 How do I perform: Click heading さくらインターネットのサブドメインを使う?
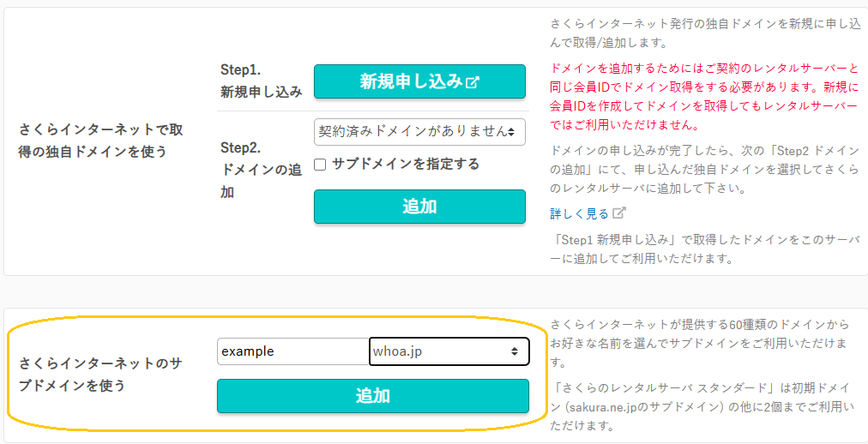coord(102,375)
